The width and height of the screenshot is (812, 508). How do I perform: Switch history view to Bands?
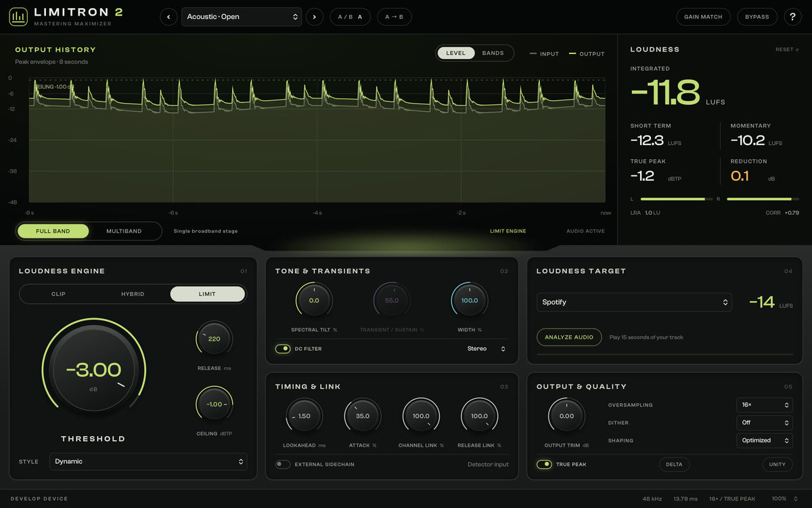tap(493, 53)
